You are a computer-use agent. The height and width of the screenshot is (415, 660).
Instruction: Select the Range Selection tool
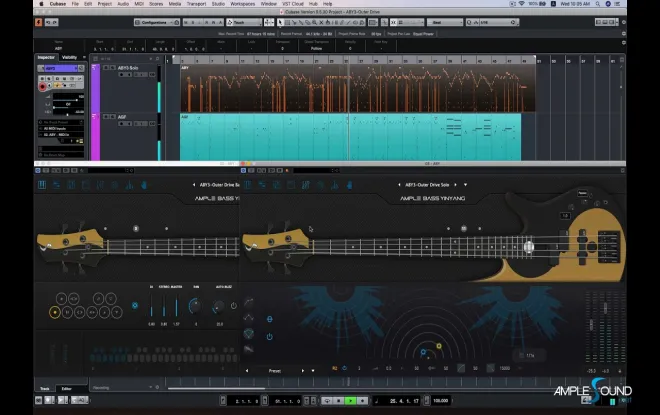(x=287, y=22)
